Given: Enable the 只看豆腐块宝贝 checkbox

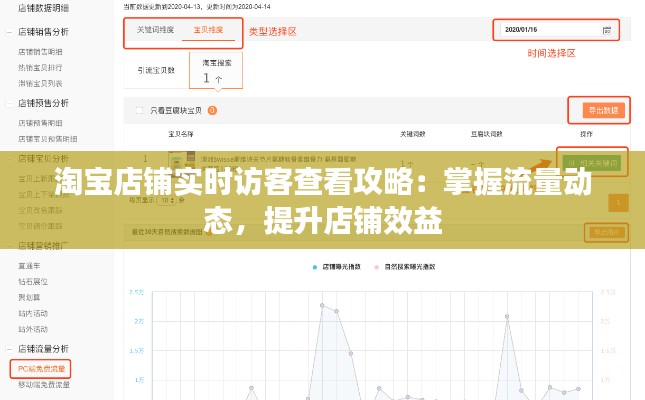Looking at the screenshot, I should point(141,111).
